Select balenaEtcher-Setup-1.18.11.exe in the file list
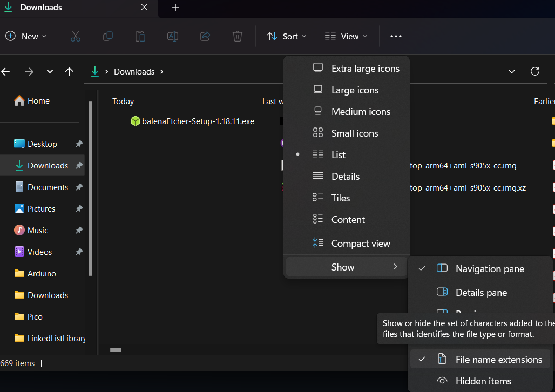 [x=192, y=121]
